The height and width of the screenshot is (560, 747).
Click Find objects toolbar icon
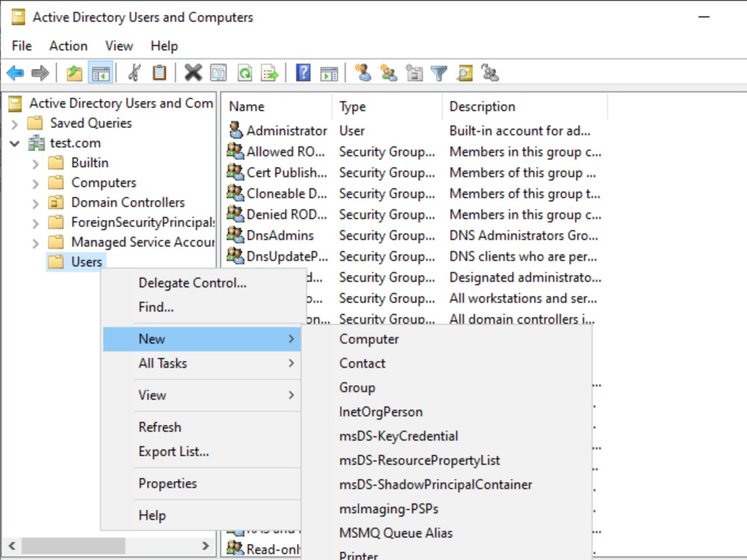465,73
